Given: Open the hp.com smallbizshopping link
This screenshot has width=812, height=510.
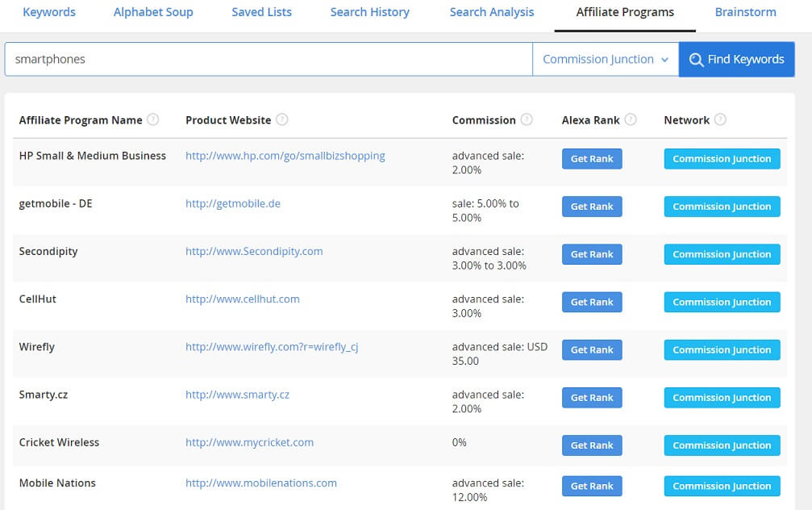Looking at the screenshot, I should (285, 156).
